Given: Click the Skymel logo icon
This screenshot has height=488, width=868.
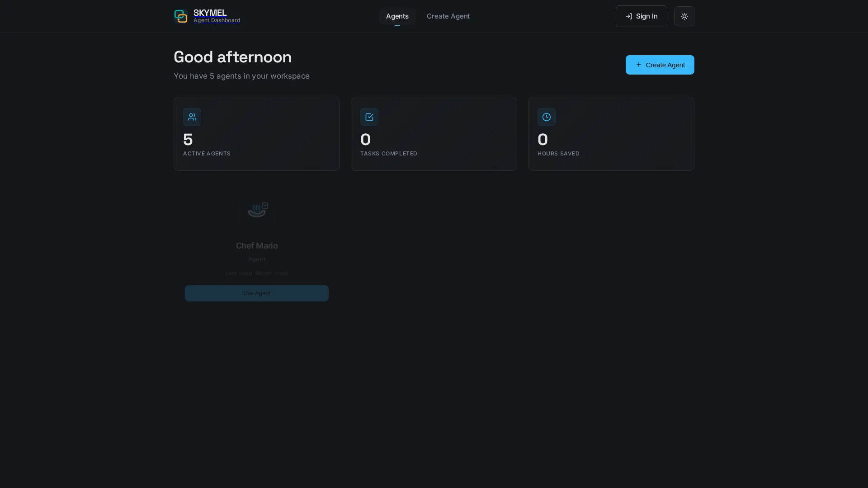Looking at the screenshot, I should [181, 16].
